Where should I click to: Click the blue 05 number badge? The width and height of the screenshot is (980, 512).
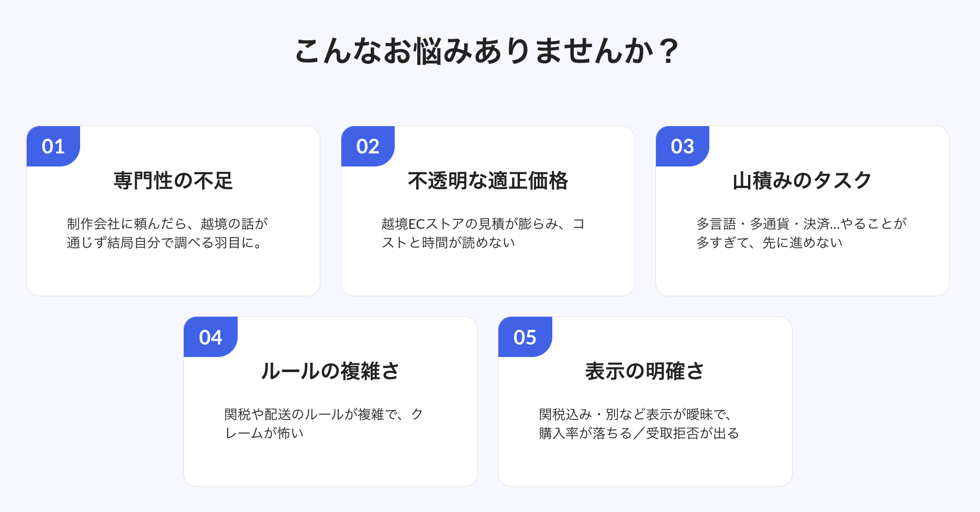coord(525,337)
